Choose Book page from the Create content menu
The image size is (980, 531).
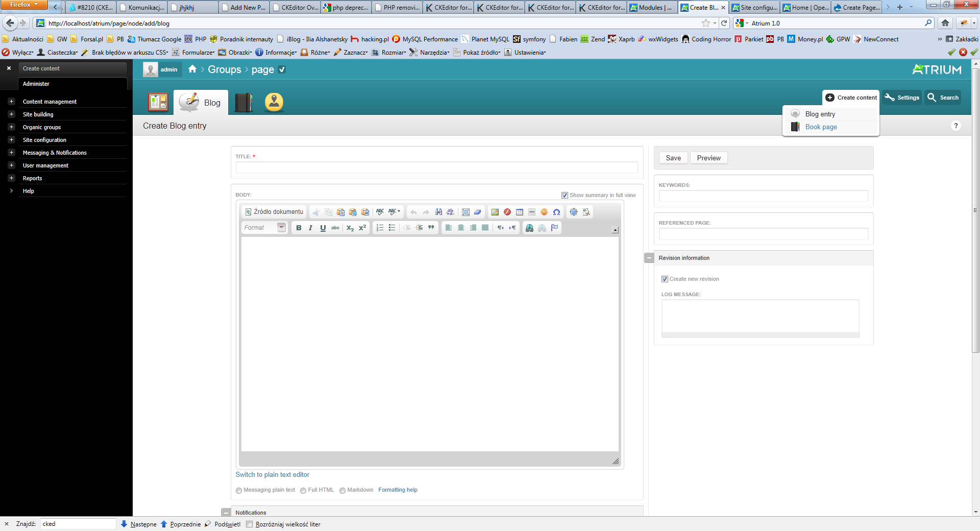821,127
